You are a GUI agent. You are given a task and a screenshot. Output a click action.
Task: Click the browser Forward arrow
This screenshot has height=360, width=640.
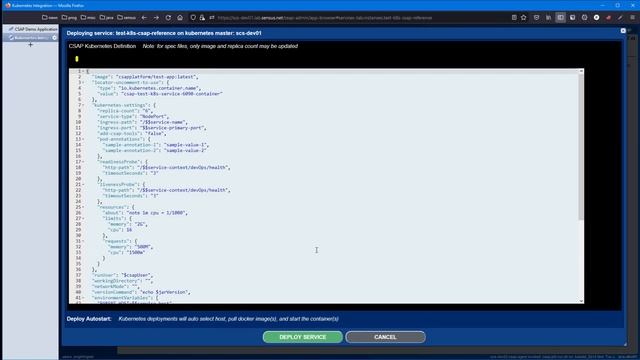156,18
